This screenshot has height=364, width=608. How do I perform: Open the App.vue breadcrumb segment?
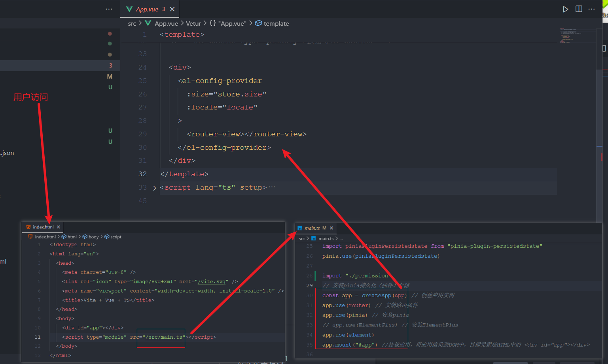click(x=166, y=24)
